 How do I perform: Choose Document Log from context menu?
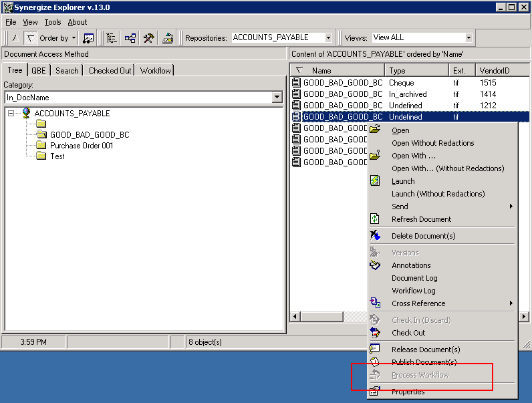coord(414,278)
